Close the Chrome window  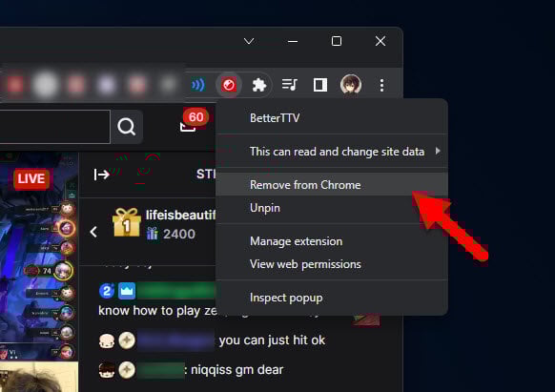coord(380,41)
